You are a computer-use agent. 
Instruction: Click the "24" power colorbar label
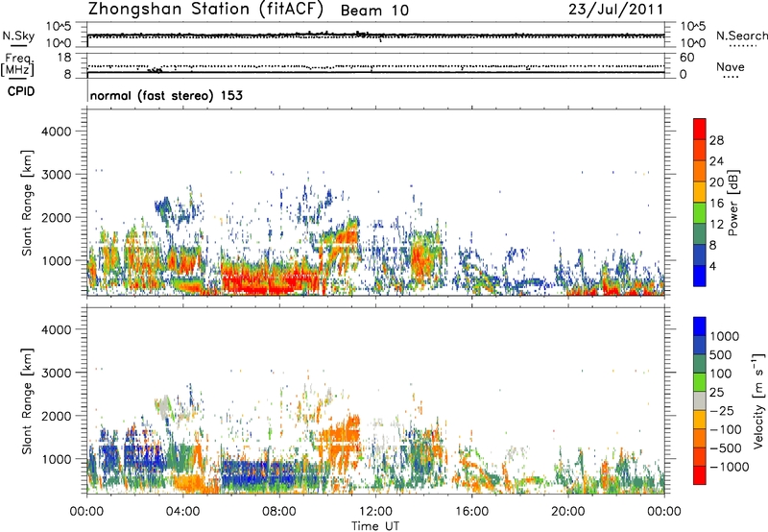716,161
